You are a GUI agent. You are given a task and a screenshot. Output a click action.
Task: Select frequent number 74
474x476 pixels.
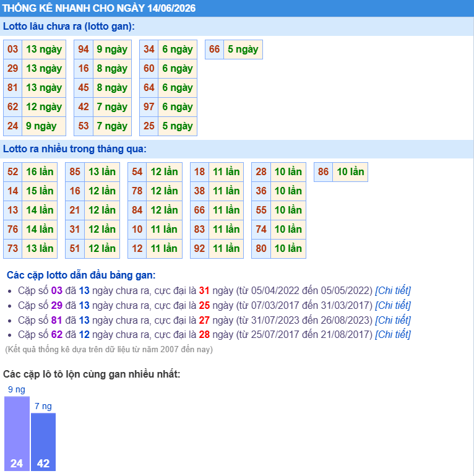click(261, 229)
